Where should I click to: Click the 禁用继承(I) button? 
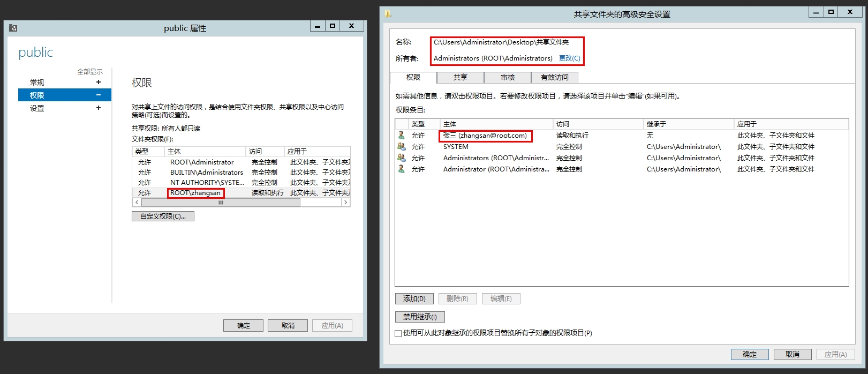(x=420, y=317)
